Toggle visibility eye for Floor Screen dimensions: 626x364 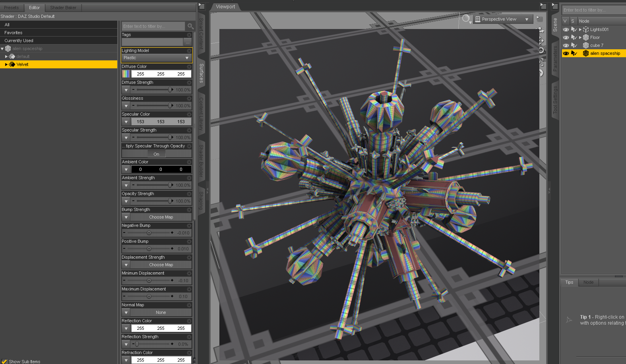566,37
